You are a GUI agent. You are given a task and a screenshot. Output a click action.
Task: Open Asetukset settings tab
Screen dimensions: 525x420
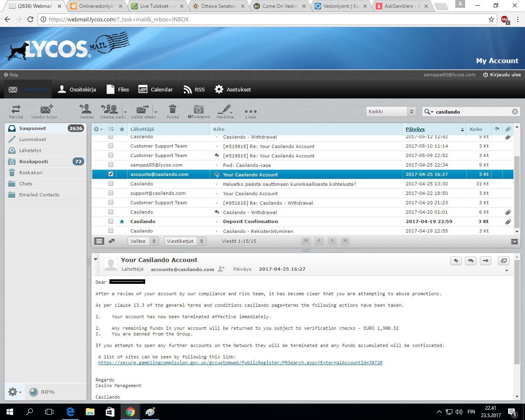coord(233,89)
